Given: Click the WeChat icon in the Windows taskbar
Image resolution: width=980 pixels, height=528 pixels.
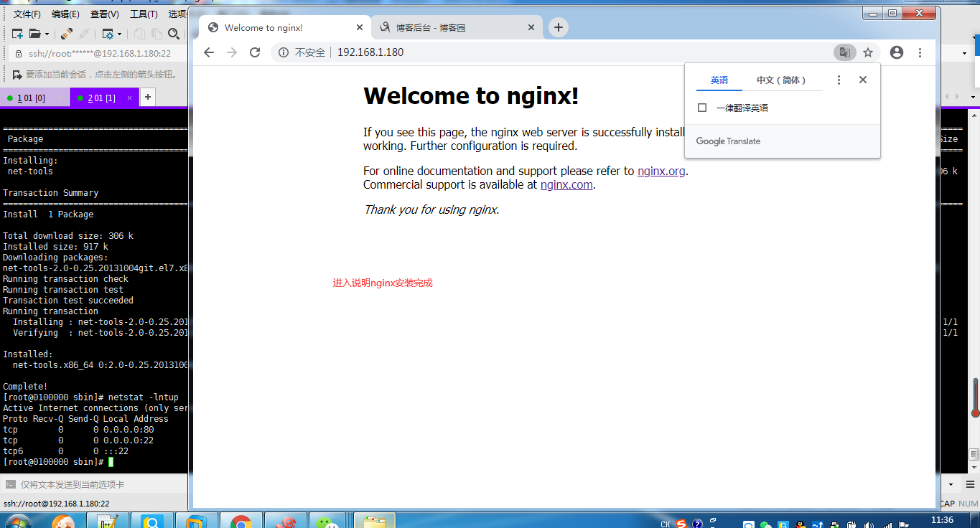Looking at the screenshot, I should pos(327,522).
